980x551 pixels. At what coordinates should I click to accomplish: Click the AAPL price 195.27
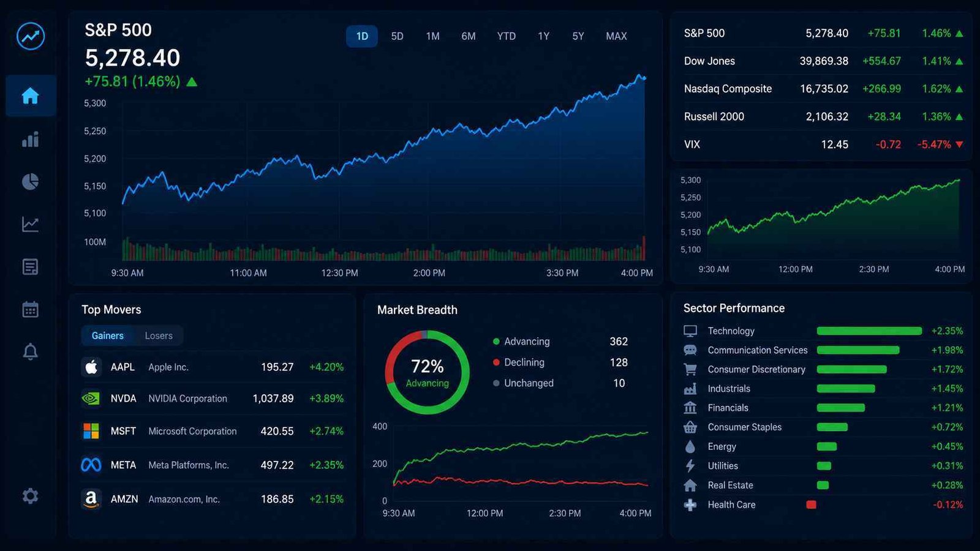(x=277, y=367)
